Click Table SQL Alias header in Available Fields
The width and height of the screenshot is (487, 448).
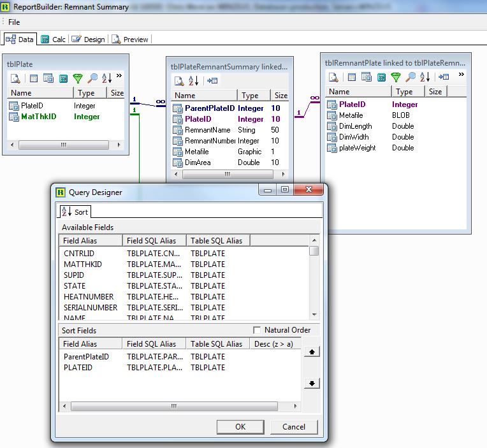[x=218, y=241]
